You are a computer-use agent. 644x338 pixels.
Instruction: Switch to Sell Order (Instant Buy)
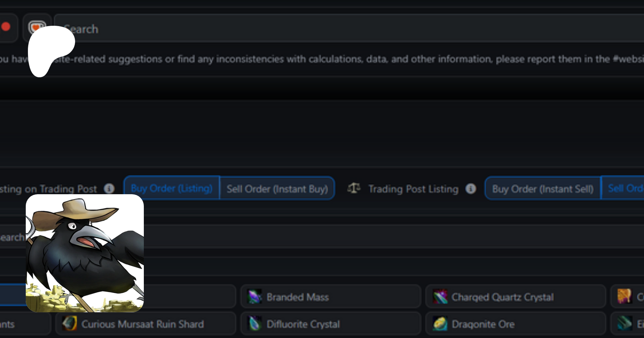(277, 188)
